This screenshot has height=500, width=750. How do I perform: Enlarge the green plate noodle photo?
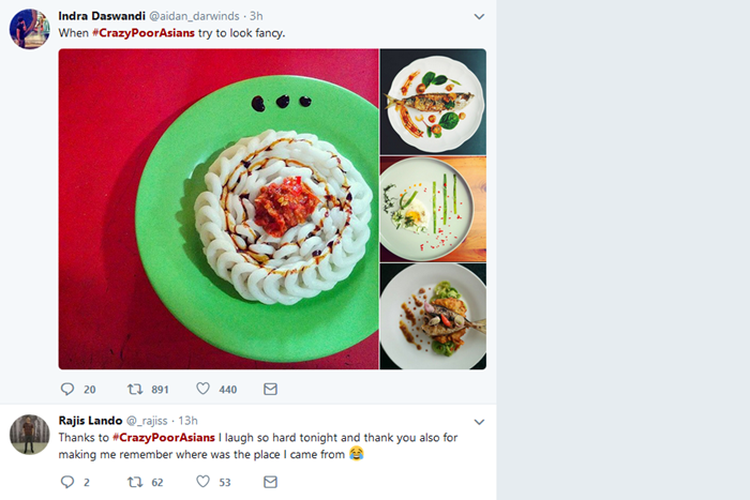pos(218,209)
